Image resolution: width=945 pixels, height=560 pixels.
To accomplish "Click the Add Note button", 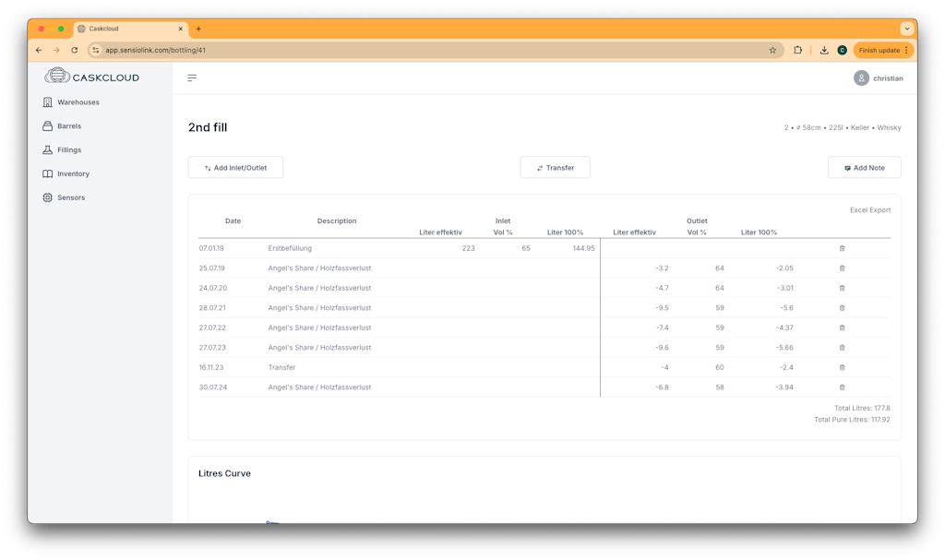I will tap(864, 168).
